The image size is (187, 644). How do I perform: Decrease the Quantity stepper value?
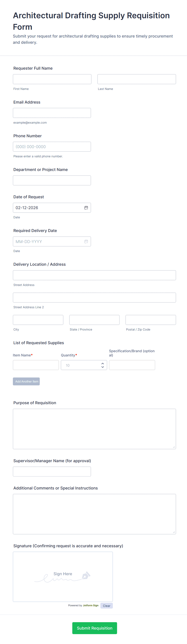point(103,367)
